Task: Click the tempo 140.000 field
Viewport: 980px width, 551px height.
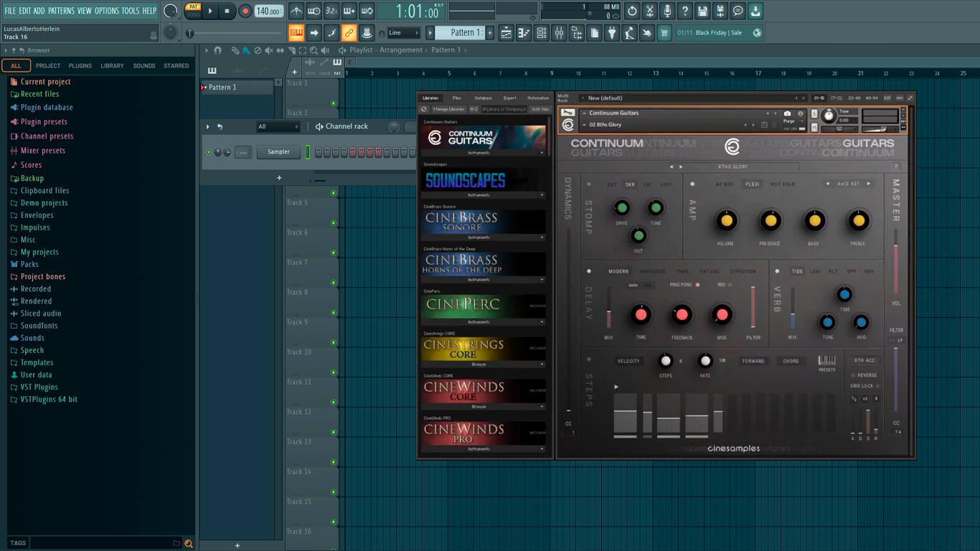Action: (x=268, y=11)
